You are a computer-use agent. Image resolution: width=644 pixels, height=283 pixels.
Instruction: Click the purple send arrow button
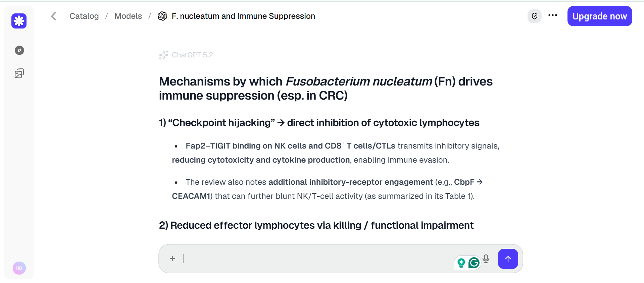tap(508, 259)
